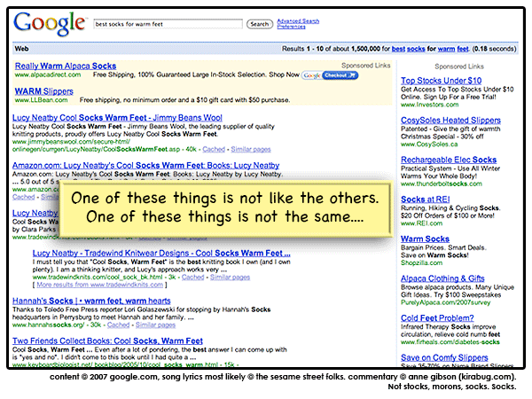This screenshot has height=399, width=532.
Task: Click the PurelyAlpaca.com/2007survey URL text
Action: coord(445,302)
